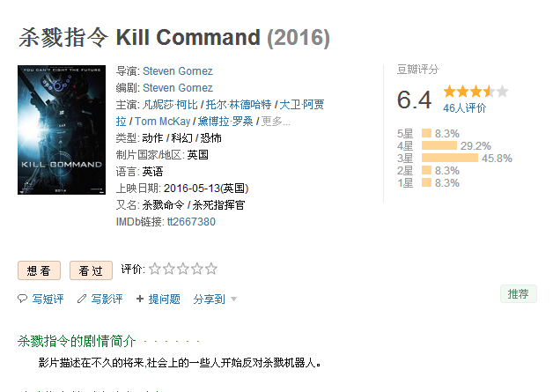Click the green 推荐 button
Viewport: 553px width, 392px height.
(x=519, y=293)
